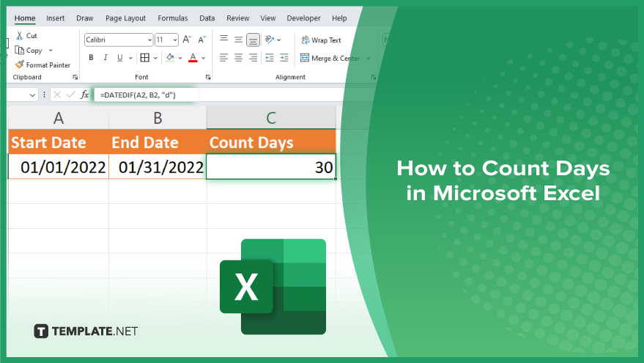Open the Orientation text angle icon
Image resolution: width=644 pixels, height=363 pixels.
tap(270, 40)
